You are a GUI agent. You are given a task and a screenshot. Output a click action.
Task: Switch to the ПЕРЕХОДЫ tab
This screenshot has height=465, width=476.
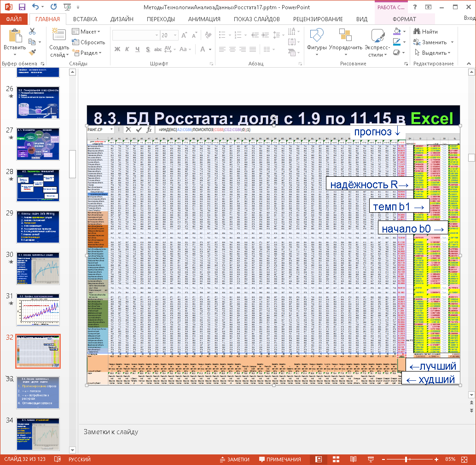coord(161,19)
